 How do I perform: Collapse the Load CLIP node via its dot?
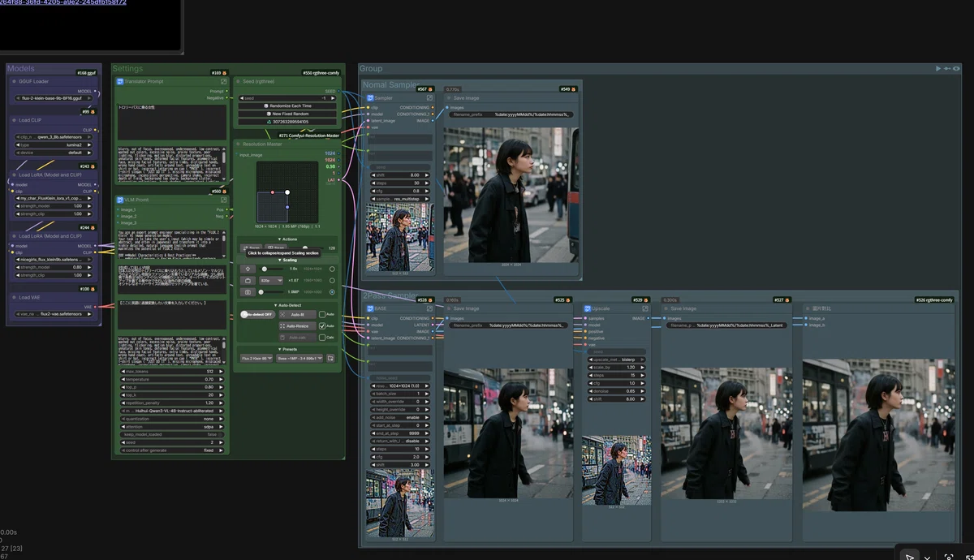coord(15,120)
